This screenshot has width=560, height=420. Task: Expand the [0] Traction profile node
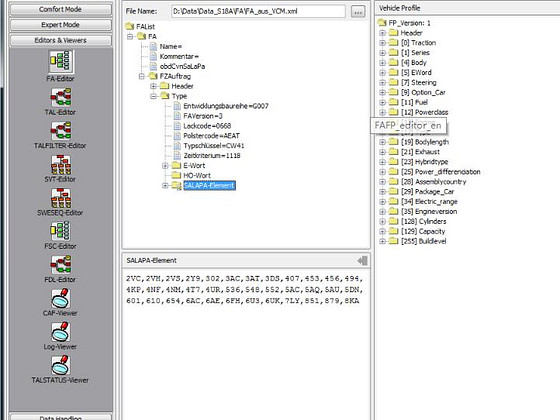(382, 42)
